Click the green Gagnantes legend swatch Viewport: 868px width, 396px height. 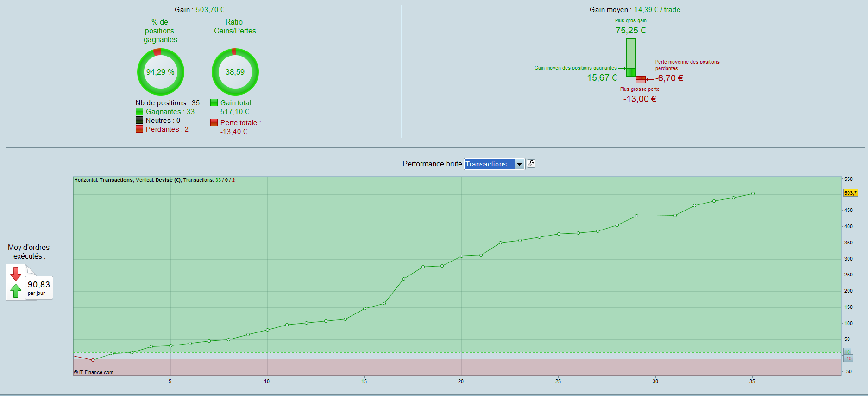click(x=139, y=111)
